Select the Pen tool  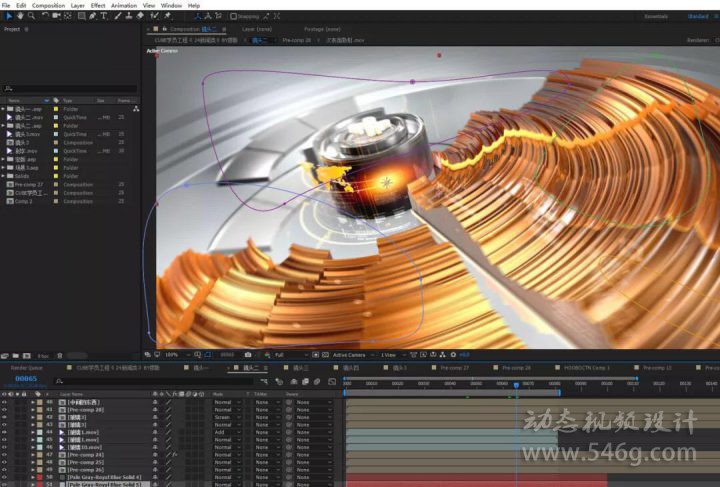tap(93, 16)
